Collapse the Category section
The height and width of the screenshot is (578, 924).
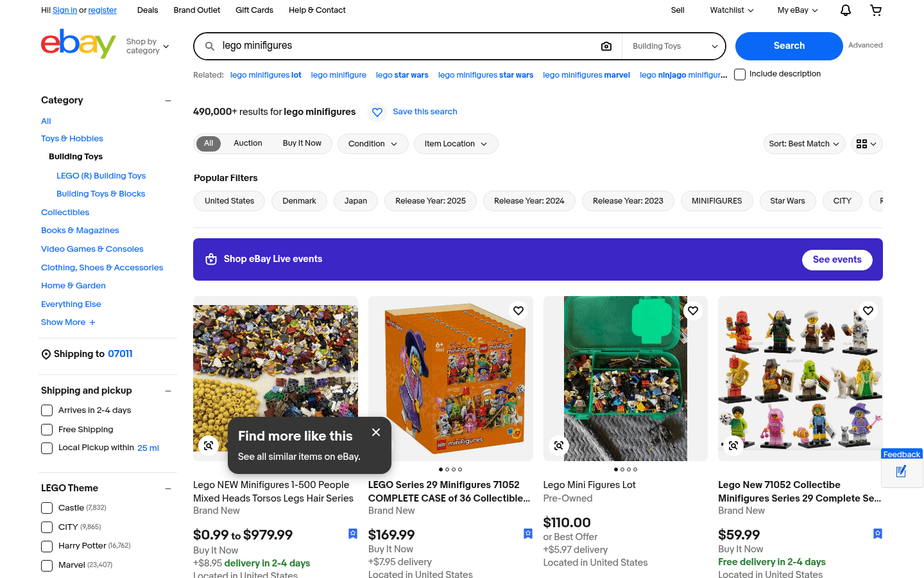[168, 101]
